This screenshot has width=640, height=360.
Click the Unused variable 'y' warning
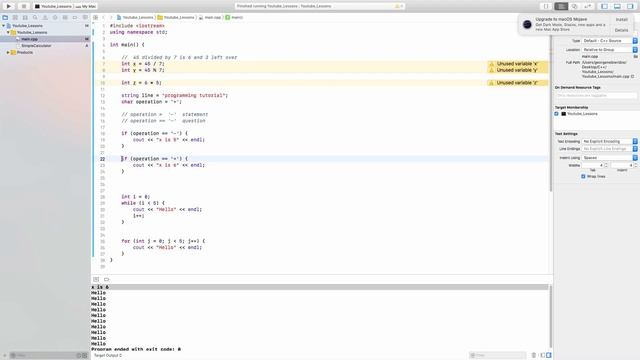tap(518, 70)
